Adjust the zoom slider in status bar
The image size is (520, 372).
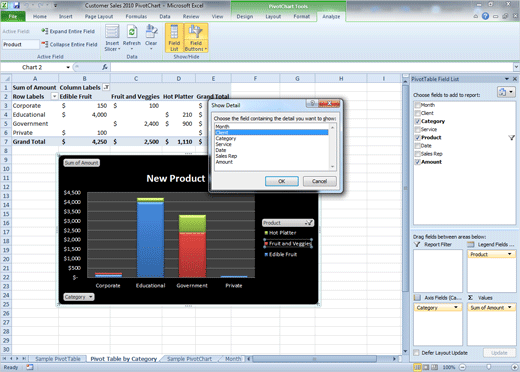point(488,367)
